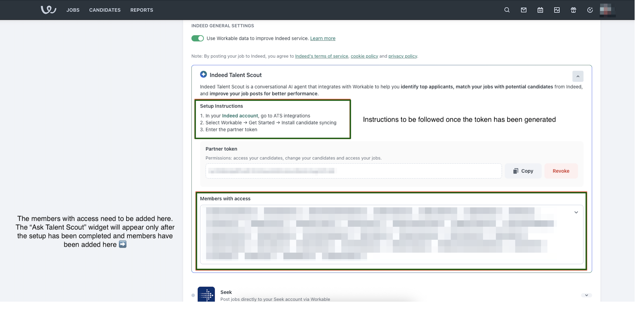This screenshot has width=644, height=311.
Task: Collapse the Indeed Talent Scout panel
Action: click(x=578, y=76)
